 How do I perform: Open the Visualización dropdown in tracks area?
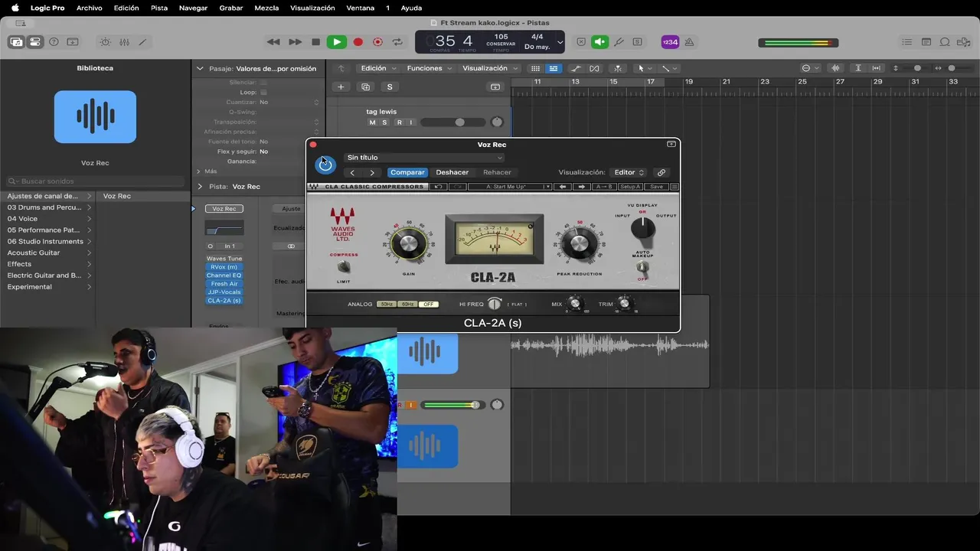pyautogui.click(x=488, y=68)
